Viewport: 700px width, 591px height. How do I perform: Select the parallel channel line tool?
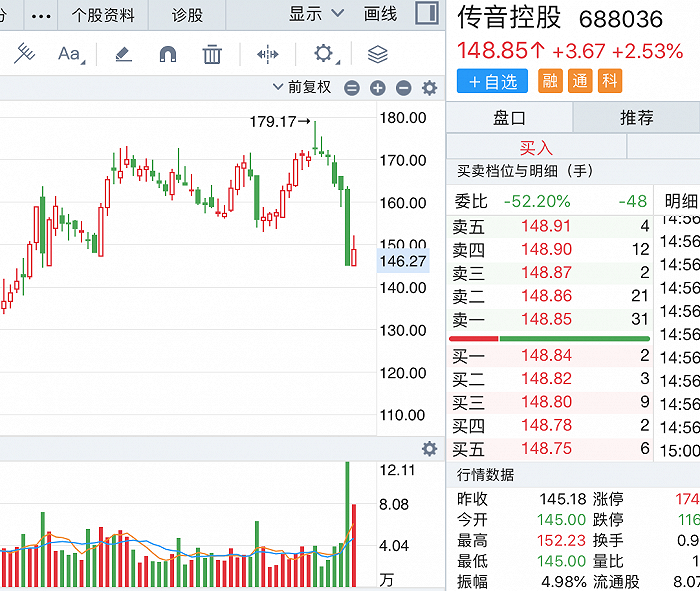pos(24,54)
